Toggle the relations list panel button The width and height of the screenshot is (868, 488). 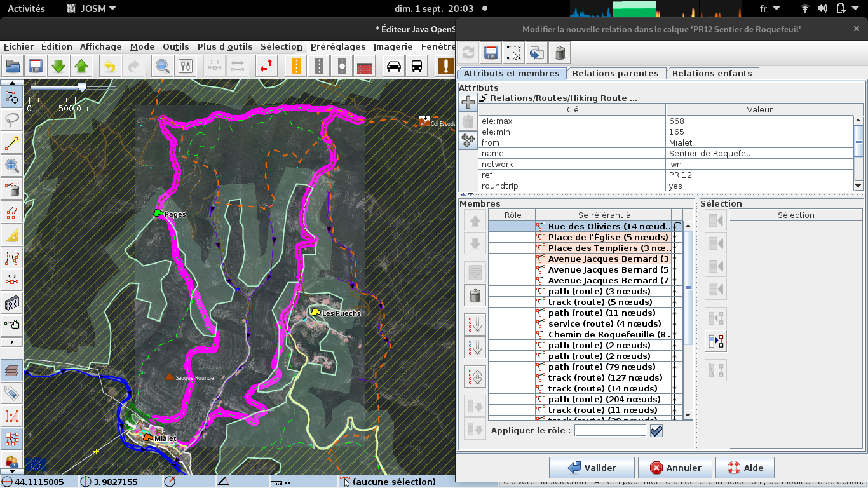[11, 438]
